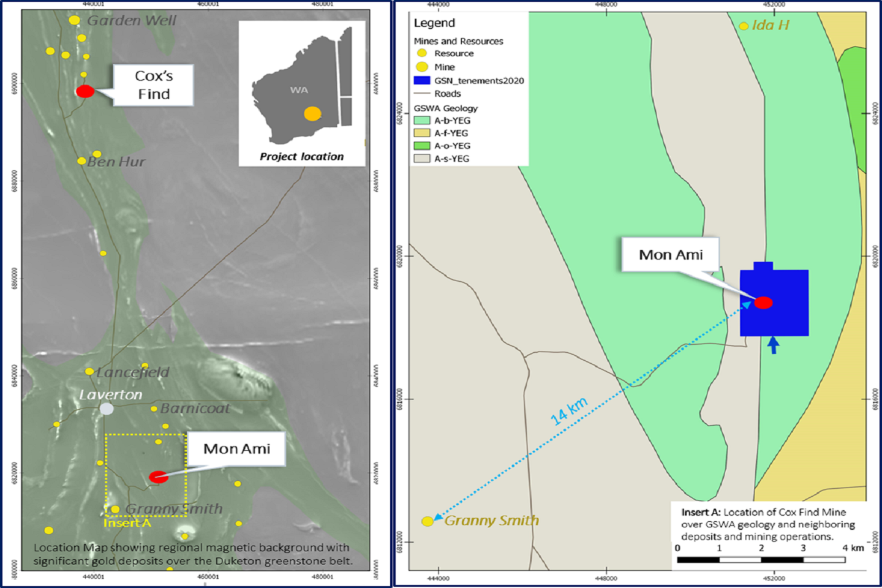Select the Ben Hur deposit dot
This screenshot has height=588, width=882.
point(81,161)
